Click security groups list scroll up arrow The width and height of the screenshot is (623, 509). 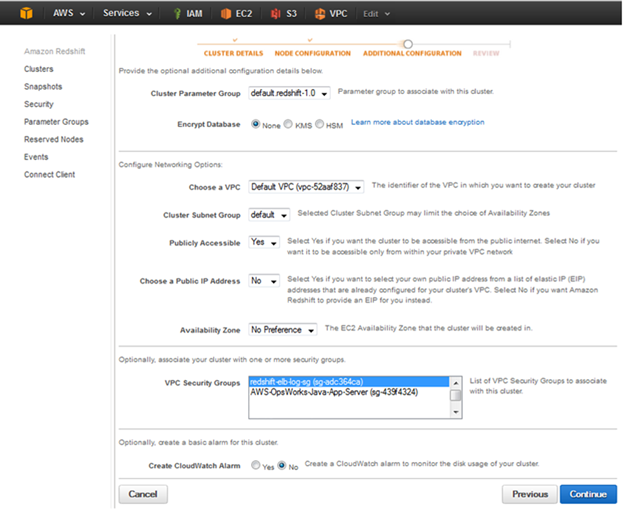[x=456, y=383]
